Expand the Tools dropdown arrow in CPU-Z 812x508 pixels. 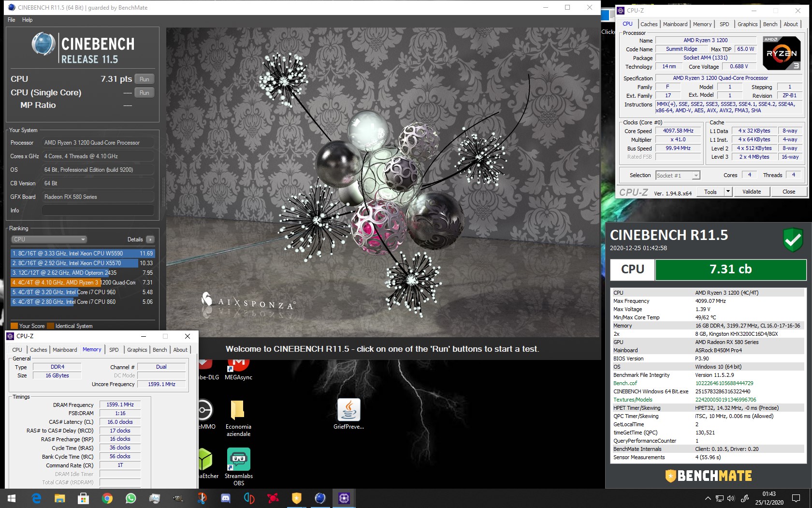pyautogui.click(x=728, y=192)
